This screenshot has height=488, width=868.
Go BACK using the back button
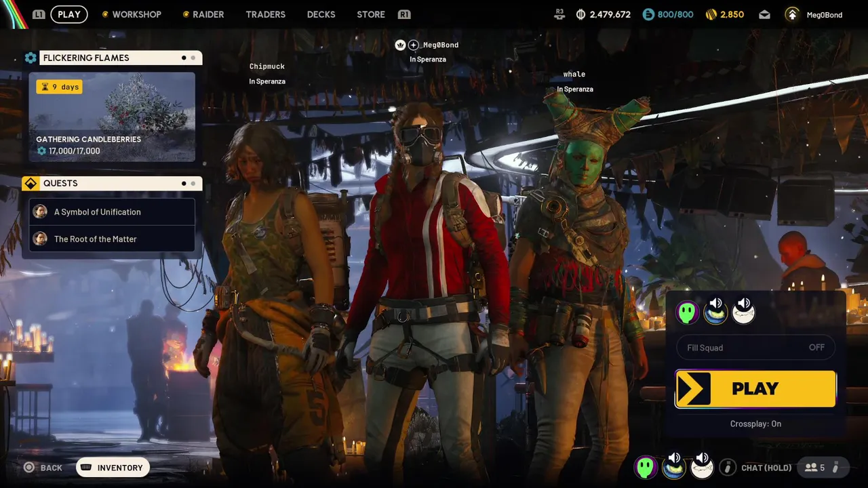click(x=43, y=468)
